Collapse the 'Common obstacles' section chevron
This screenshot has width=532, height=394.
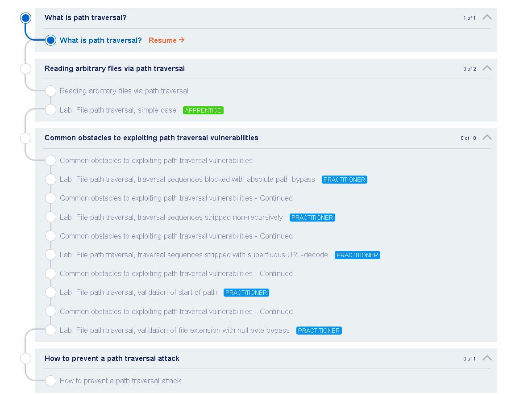(x=487, y=138)
